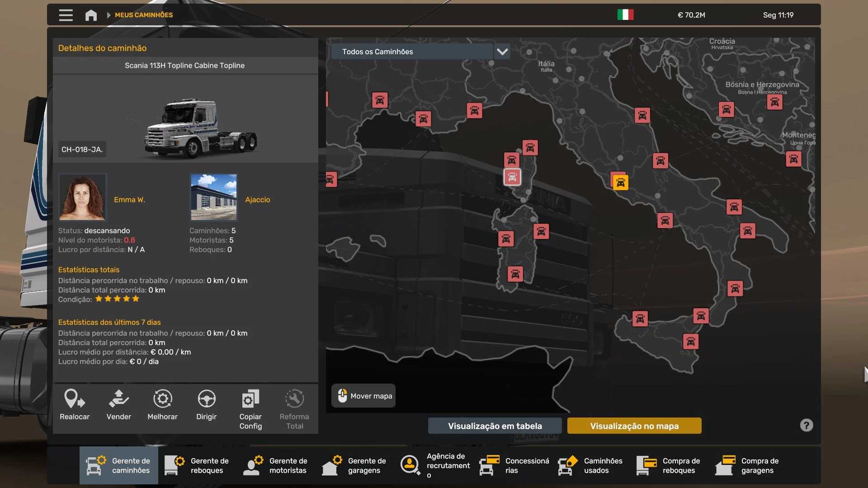
Task: Click Copiar Config icon
Action: tap(250, 399)
